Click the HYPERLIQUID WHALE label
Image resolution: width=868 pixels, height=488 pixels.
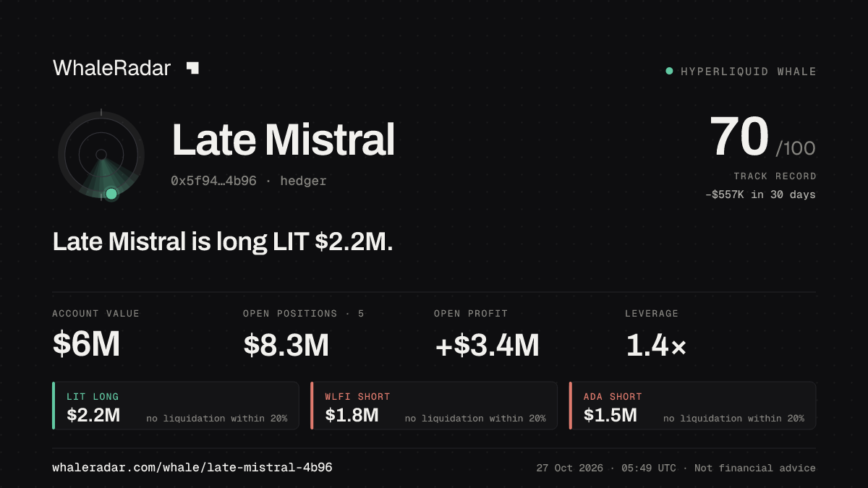point(749,72)
